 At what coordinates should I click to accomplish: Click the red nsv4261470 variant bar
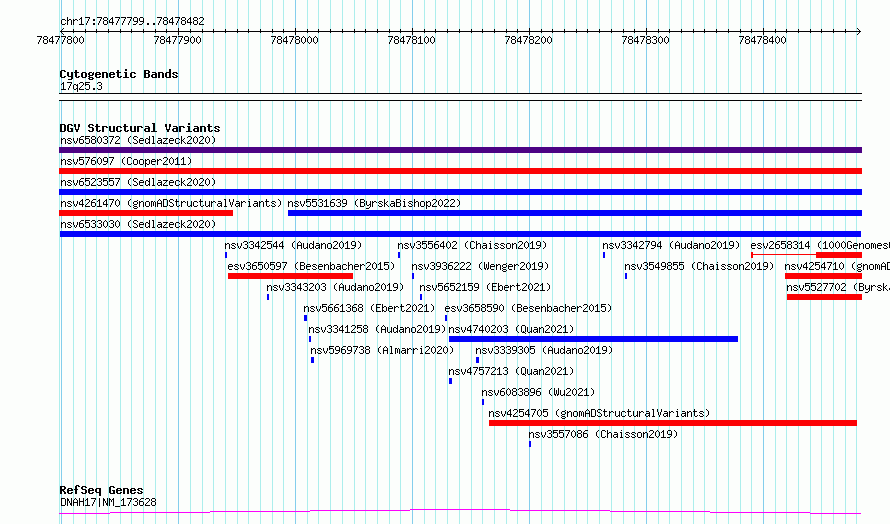[x=146, y=213]
